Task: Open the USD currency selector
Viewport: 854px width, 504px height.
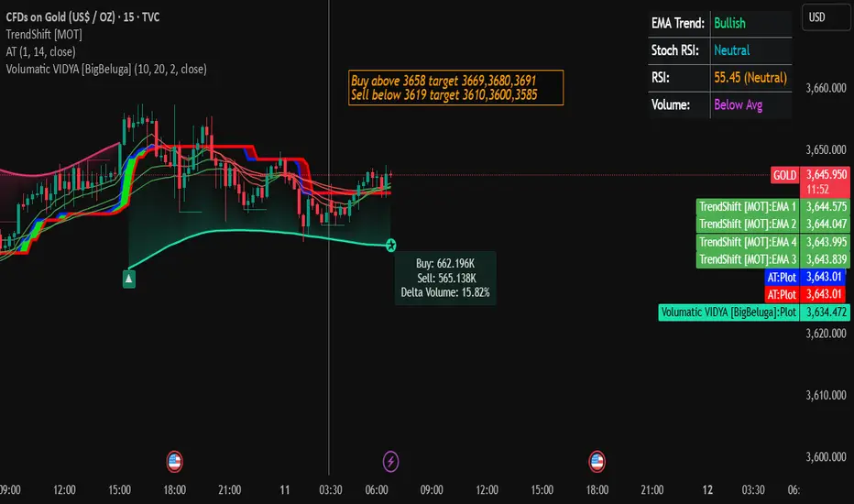Action: click(825, 16)
